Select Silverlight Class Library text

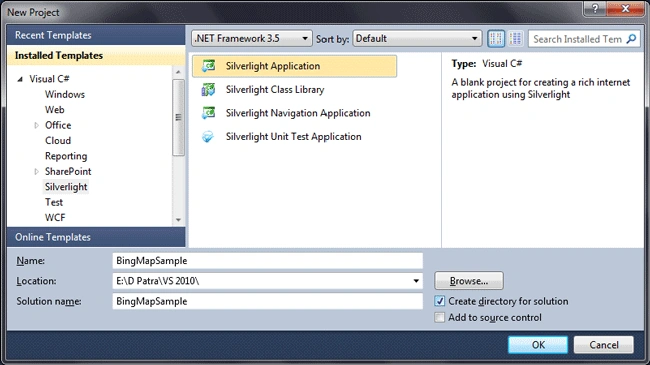[275, 90]
